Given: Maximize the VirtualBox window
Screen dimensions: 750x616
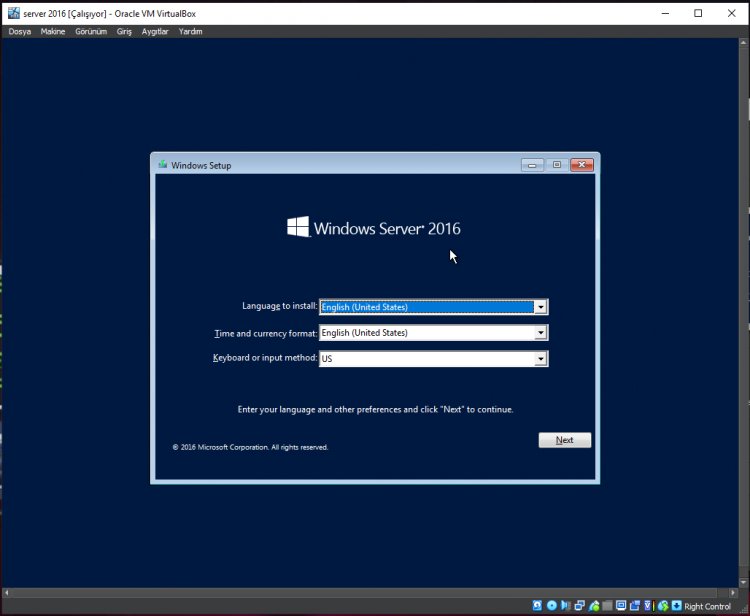Looking at the screenshot, I should pos(698,13).
